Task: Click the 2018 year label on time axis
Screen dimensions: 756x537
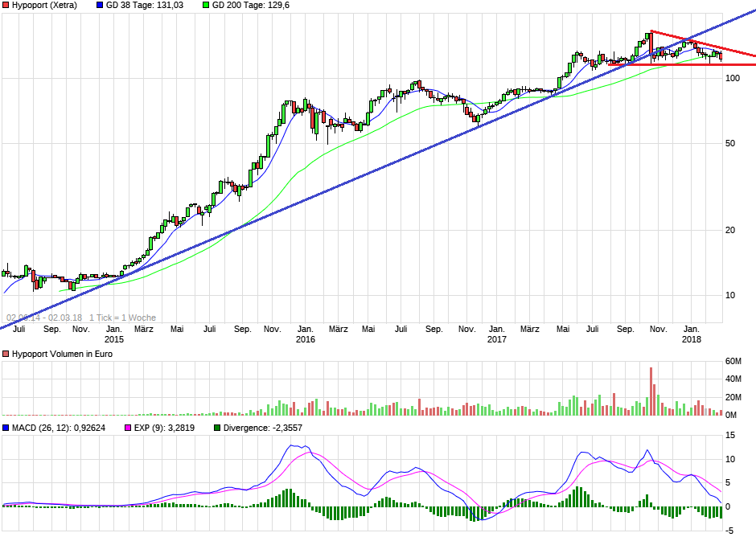Action: pos(692,339)
